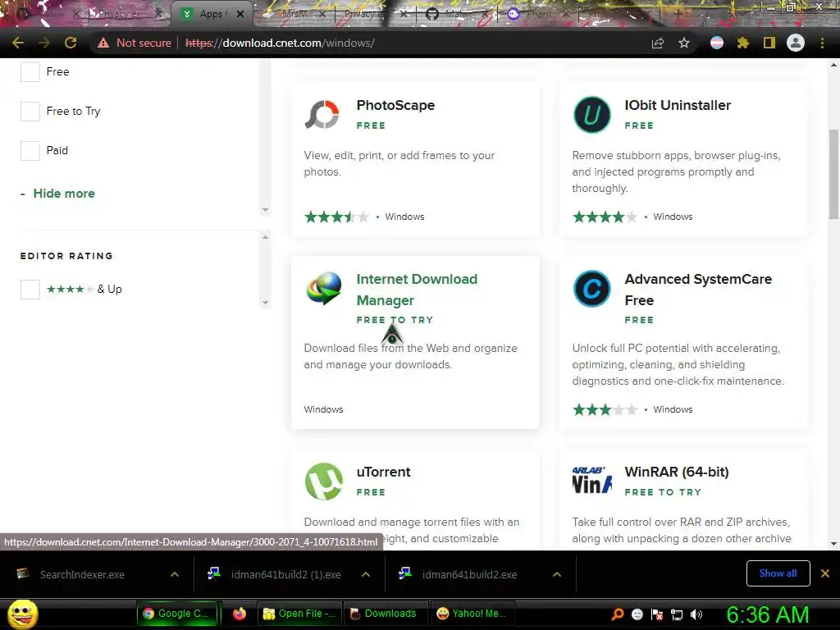This screenshot has height=630, width=840.
Task: Check the 4 stars & Up rating filter
Action: click(x=30, y=290)
